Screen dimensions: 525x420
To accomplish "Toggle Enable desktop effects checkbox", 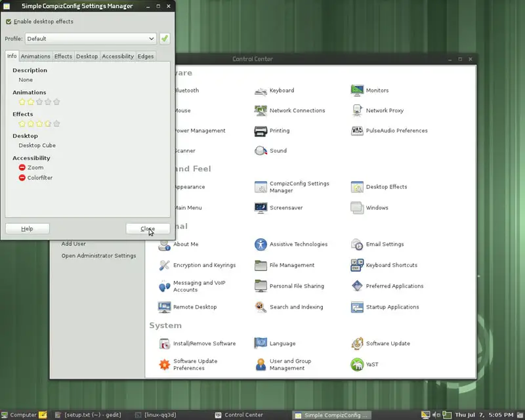I will coord(9,22).
